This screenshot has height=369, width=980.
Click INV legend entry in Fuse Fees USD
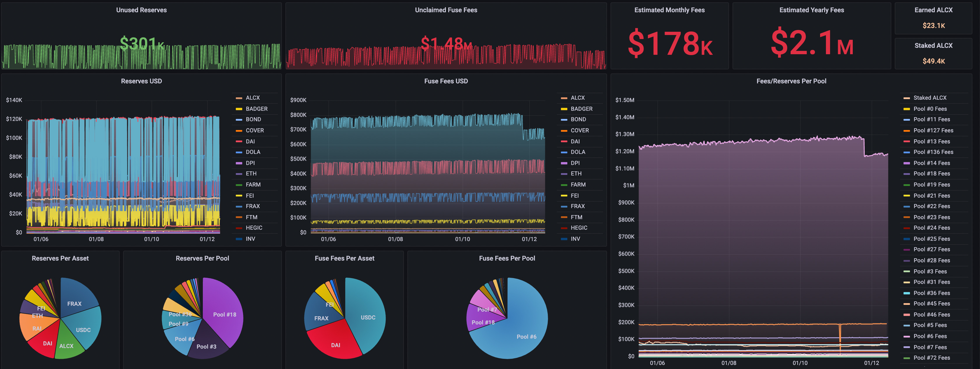[575, 239]
